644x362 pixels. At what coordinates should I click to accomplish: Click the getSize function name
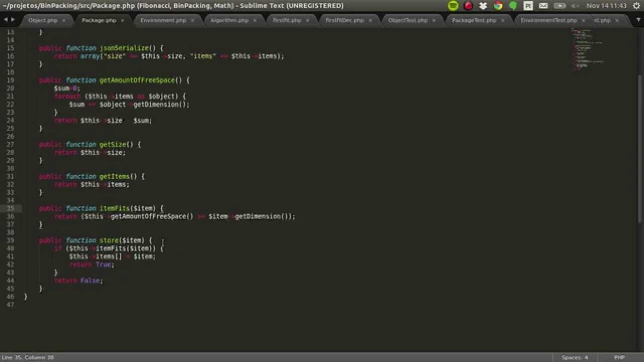[x=112, y=144]
